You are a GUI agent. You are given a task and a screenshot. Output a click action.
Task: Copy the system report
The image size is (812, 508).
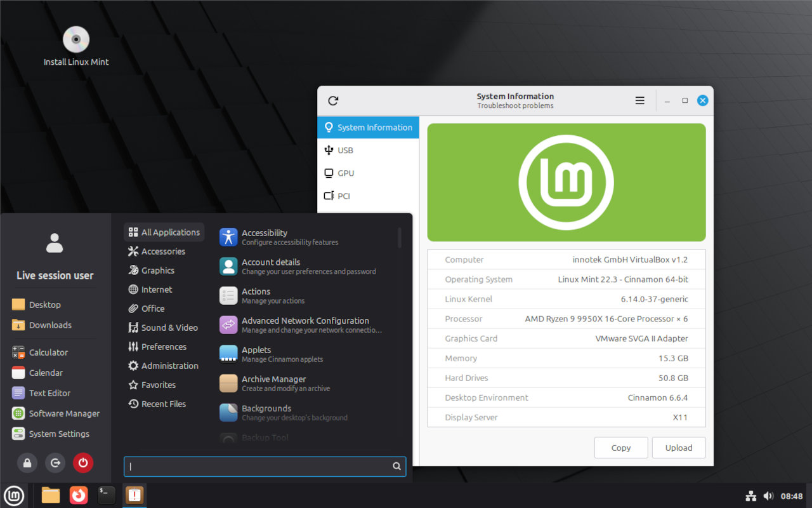pos(620,448)
